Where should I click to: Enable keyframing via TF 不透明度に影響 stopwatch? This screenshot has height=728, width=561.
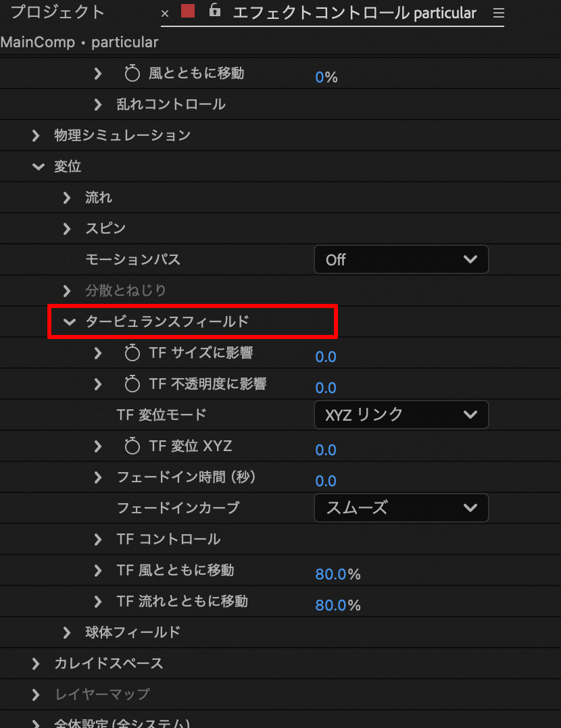[x=132, y=384]
